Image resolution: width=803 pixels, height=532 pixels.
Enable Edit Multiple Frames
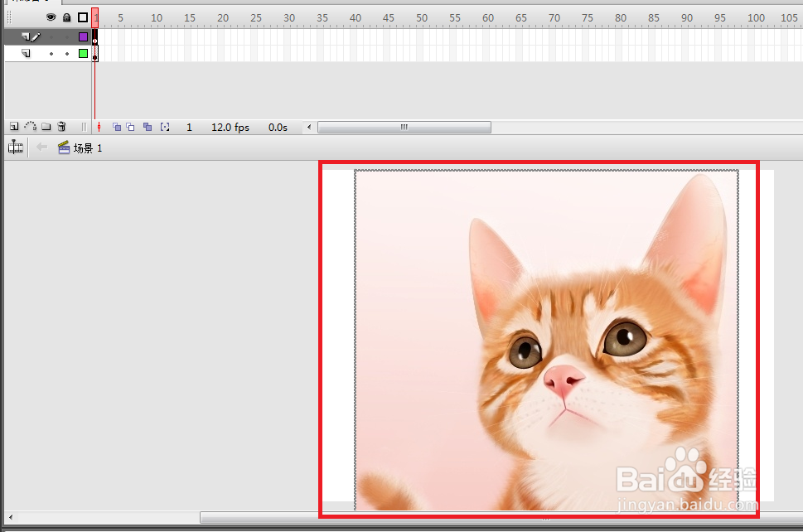pos(148,127)
